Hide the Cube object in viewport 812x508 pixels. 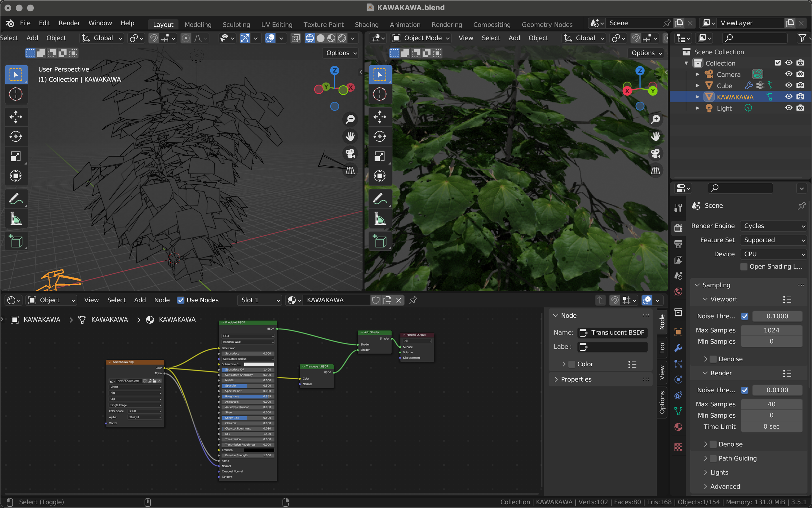(x=789, y=85)
